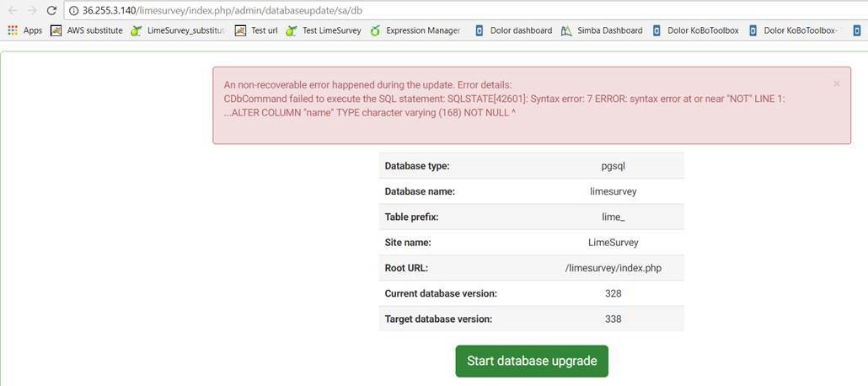Viewport: 868px width, 386px height.
Task: Click the 'Database type:' label
Action: [417, 165]
